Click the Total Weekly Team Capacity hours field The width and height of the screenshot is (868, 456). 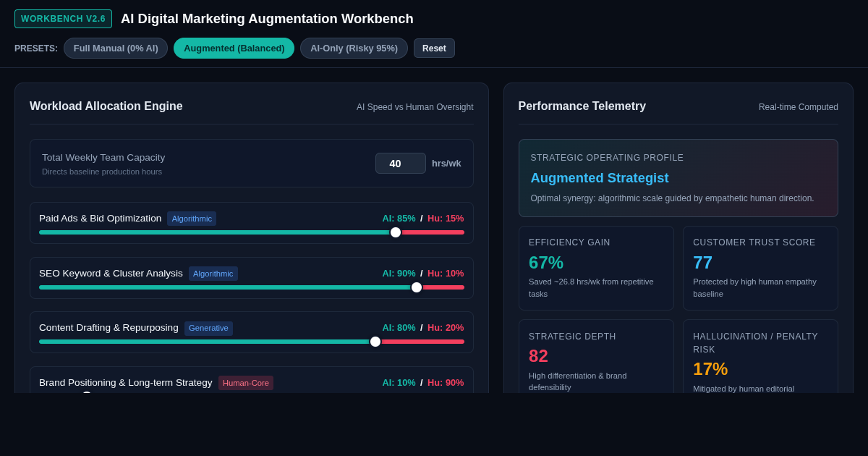coord(401,164)
